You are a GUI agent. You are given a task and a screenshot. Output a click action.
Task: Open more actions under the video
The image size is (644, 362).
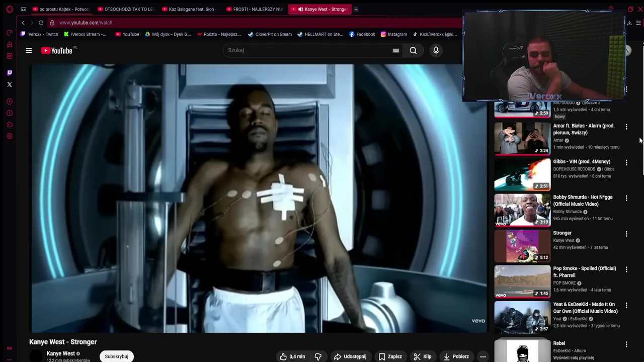(x=483, y=356)
